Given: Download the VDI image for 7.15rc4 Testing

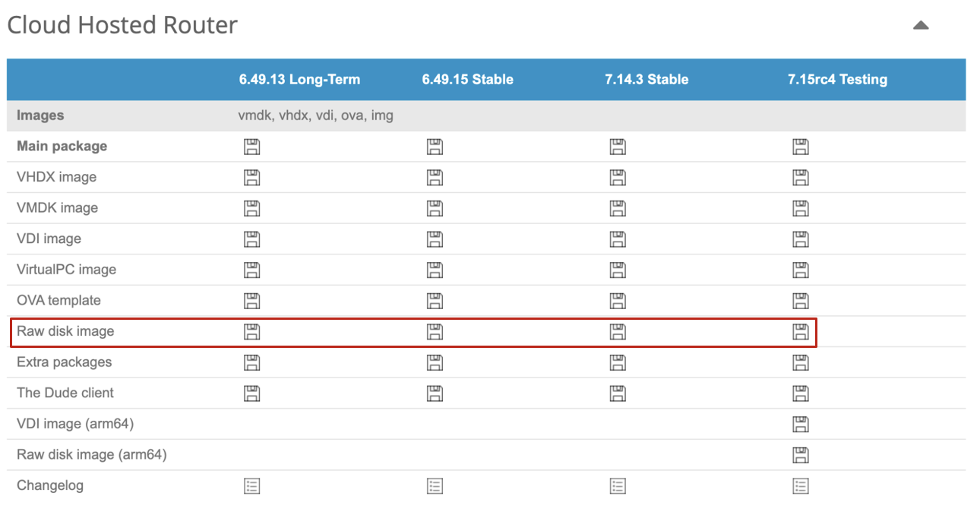Looking at the screenshot, I should point(801,239).
